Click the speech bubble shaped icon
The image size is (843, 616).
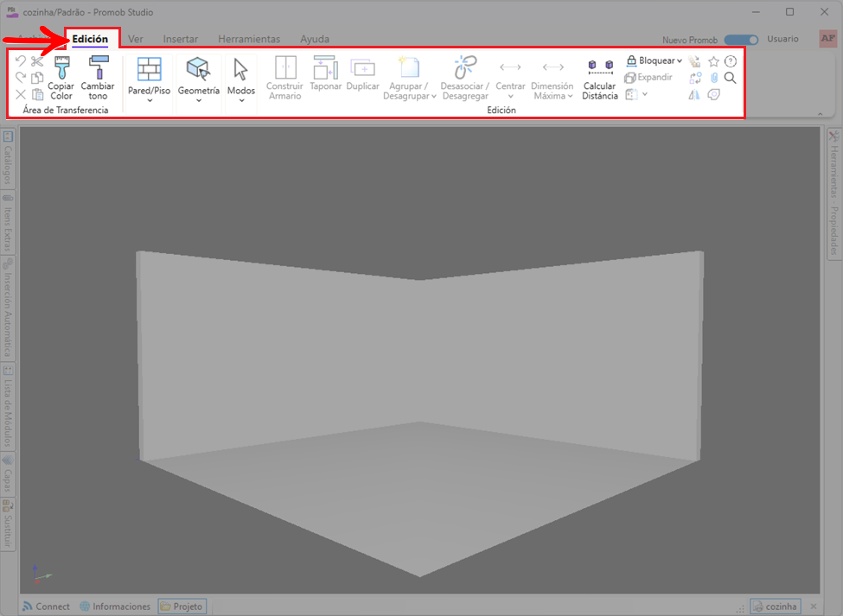[x=713, y=95]
